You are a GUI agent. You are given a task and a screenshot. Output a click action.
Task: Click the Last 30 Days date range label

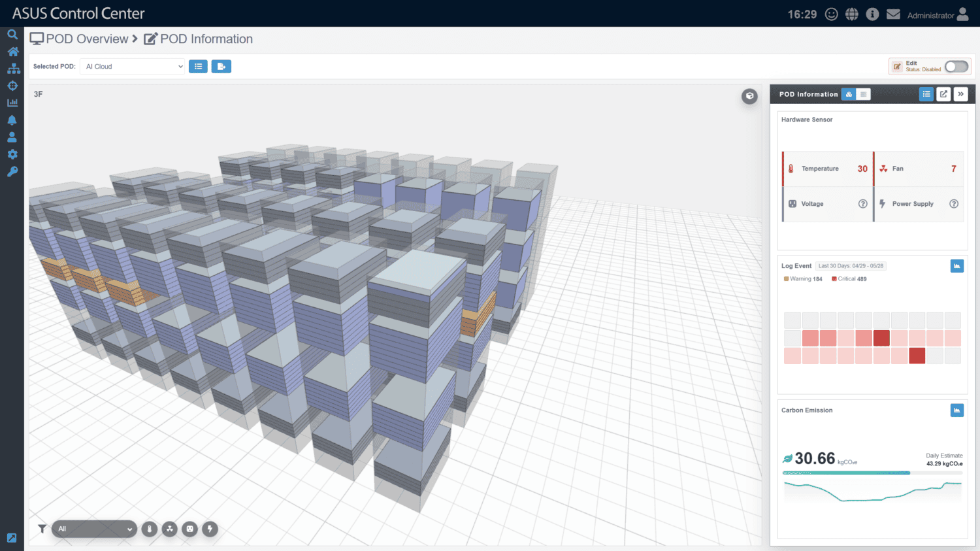[851, 266]
